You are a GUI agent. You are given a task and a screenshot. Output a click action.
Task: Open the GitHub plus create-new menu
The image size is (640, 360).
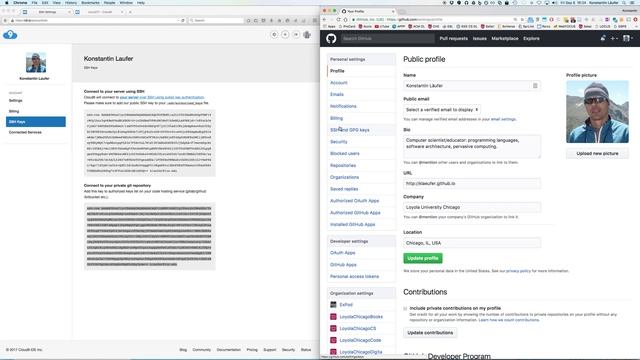click(x=614, y=38)
